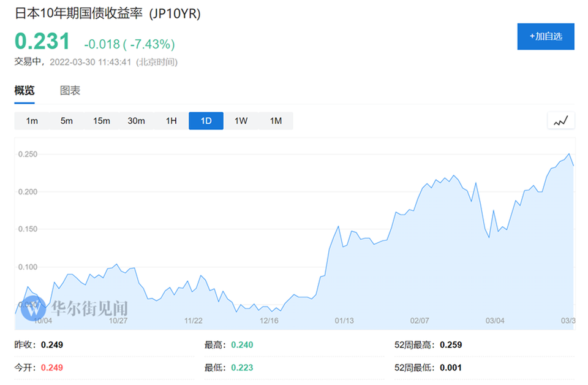This screenshot has height=385, width=588.
Task: Select the 5m time interval
Action: [67, 121]
